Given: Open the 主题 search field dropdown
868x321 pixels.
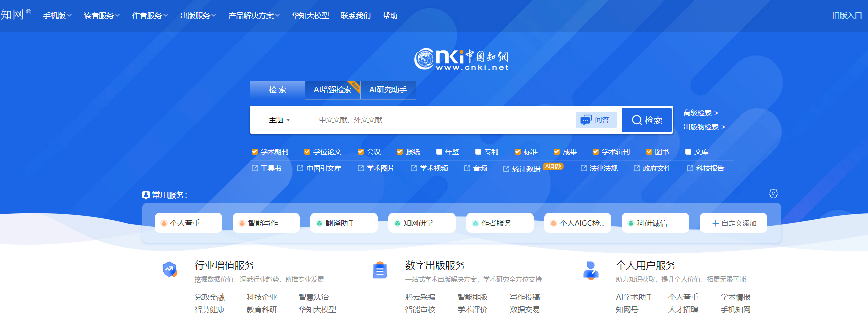Looking at the screenshot, I should tap(280, 120).
